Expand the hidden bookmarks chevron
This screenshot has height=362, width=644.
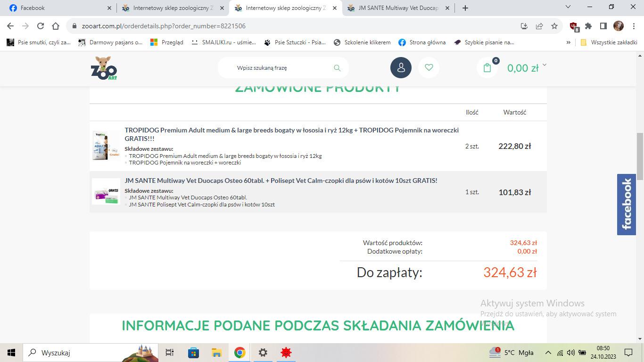568,42
